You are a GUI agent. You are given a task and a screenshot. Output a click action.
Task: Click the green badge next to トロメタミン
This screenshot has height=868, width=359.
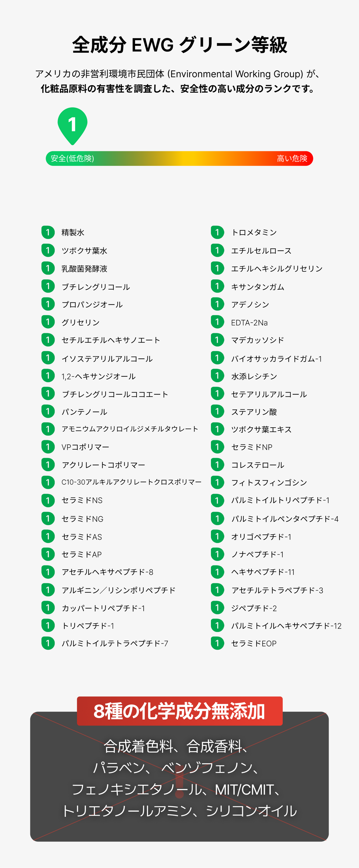tap(217, 232)
